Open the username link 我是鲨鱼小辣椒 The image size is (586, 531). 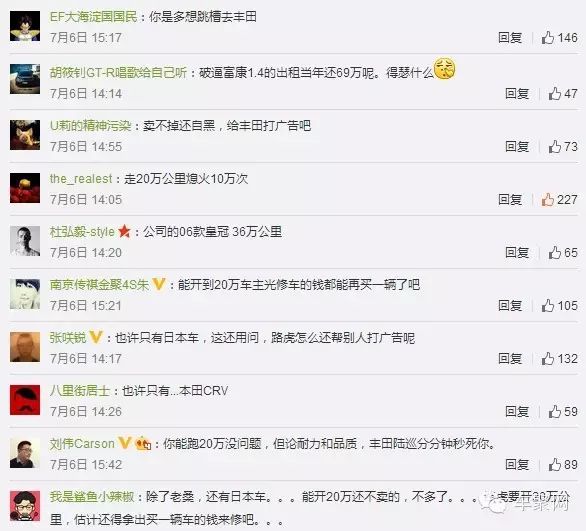click(92, 497)
